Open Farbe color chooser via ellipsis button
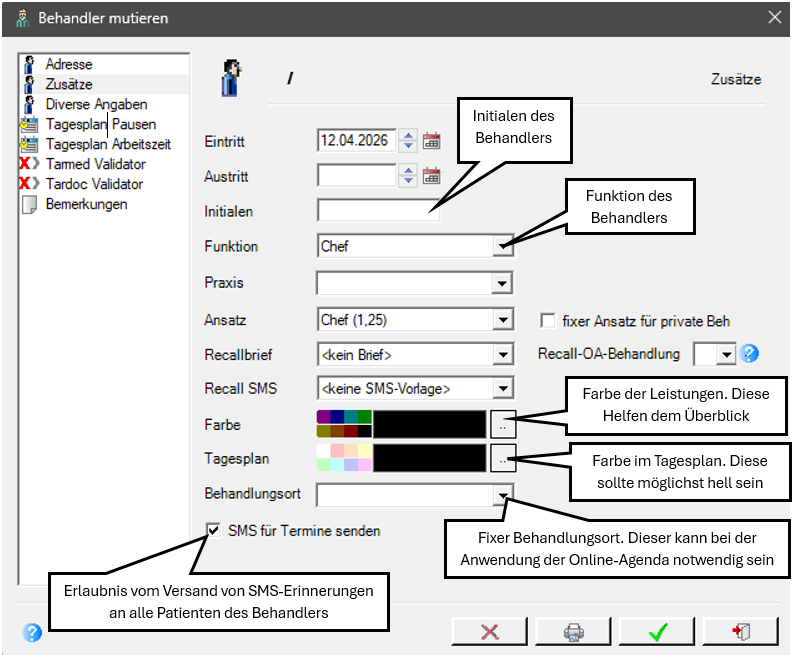Screen dimensions: 797x655 tap(503, 424)
